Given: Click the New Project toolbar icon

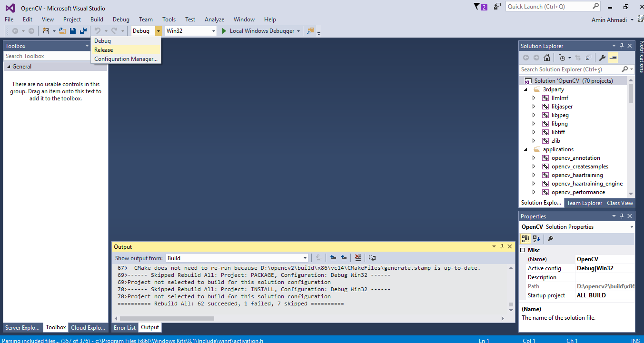Looking at the screenshot, I should [x=46, y=31].
